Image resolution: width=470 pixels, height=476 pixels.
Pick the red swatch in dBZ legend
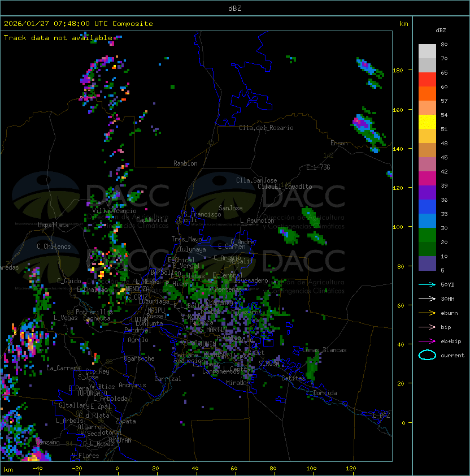coord(427,80)
